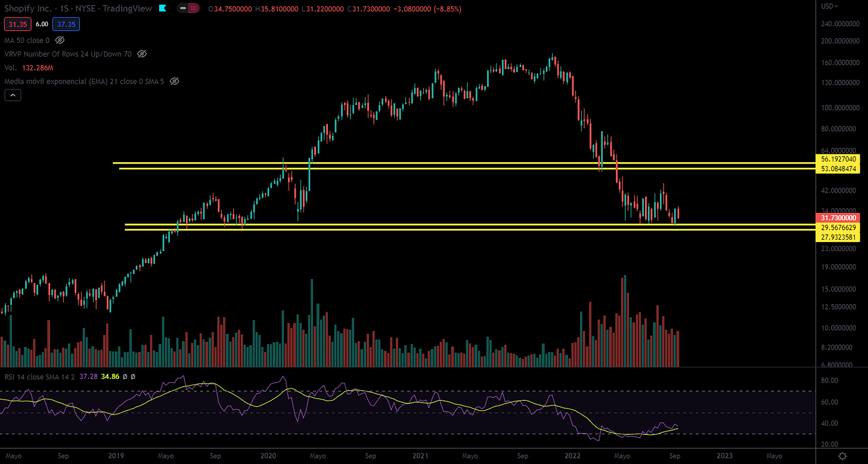Select the MA 50 close 0 legend label
The width and height of the screenshot is (868, 464).
(x=27, y=40)
